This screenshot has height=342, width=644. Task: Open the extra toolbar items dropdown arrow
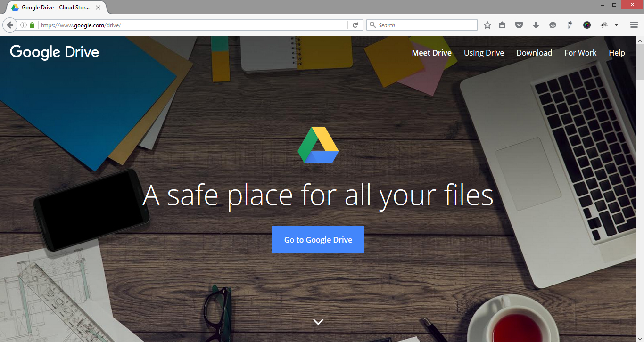coord(616,24)
